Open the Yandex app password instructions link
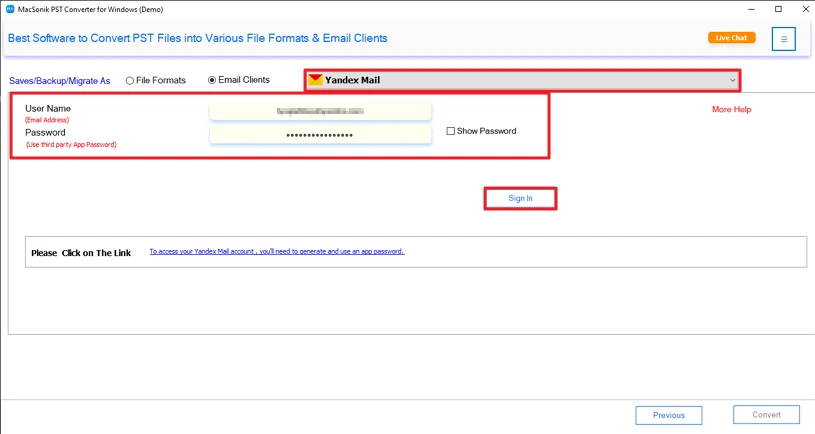The image size is (815, 434). pyautogui.click(x=277, y=252)
